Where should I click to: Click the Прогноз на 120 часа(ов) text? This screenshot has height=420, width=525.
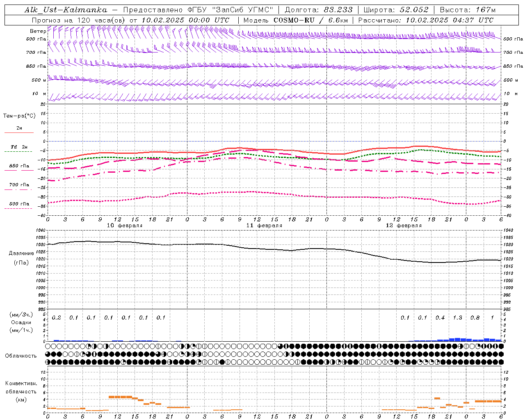pos(79,20)
